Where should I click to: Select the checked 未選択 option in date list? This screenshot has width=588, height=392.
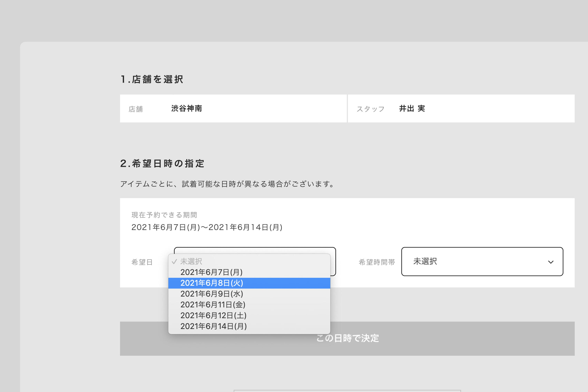coord(249,261)
